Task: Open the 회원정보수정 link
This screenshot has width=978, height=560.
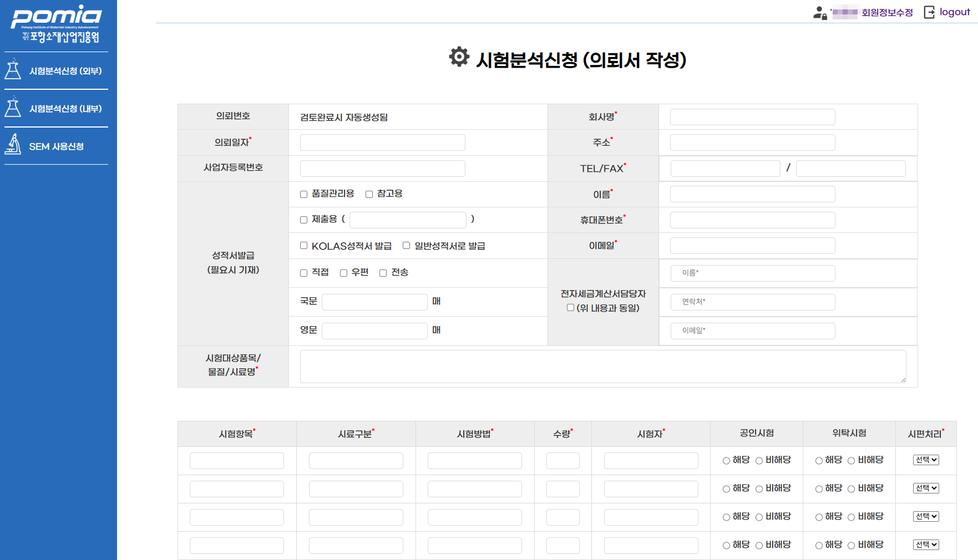Action: tap(887, 13)
